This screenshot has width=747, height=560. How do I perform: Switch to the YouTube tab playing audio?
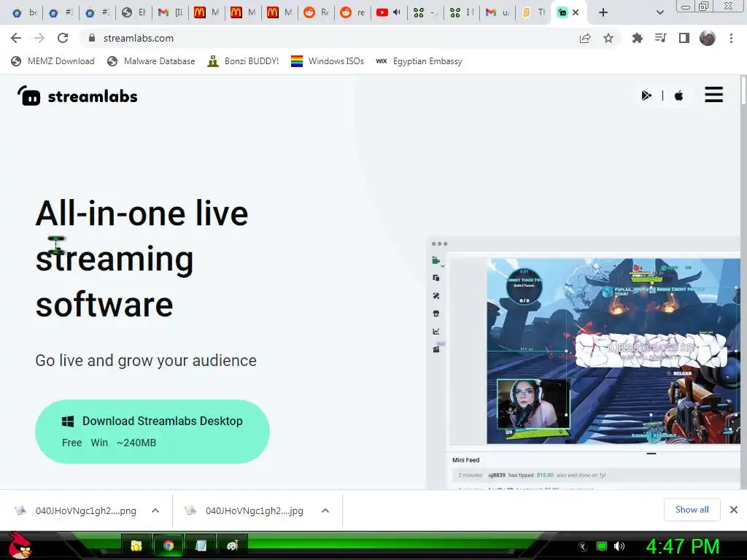click(389, 12)
